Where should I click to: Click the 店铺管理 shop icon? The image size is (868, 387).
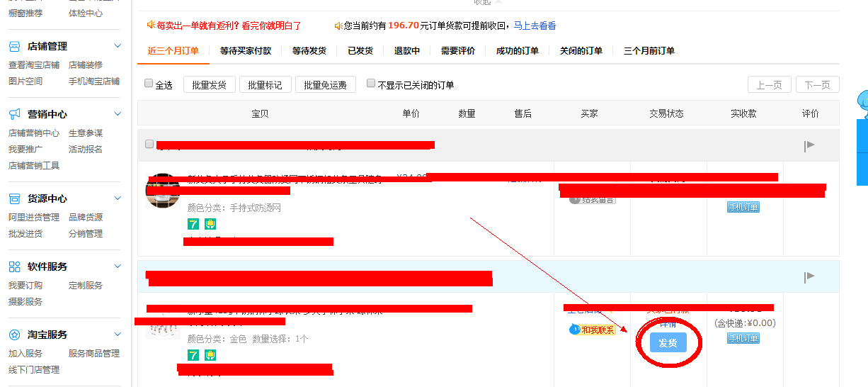tap(14, 46)
